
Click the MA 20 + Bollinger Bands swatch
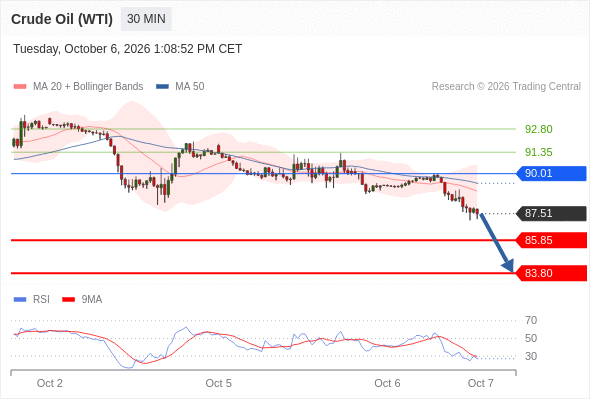click(20, 87)
